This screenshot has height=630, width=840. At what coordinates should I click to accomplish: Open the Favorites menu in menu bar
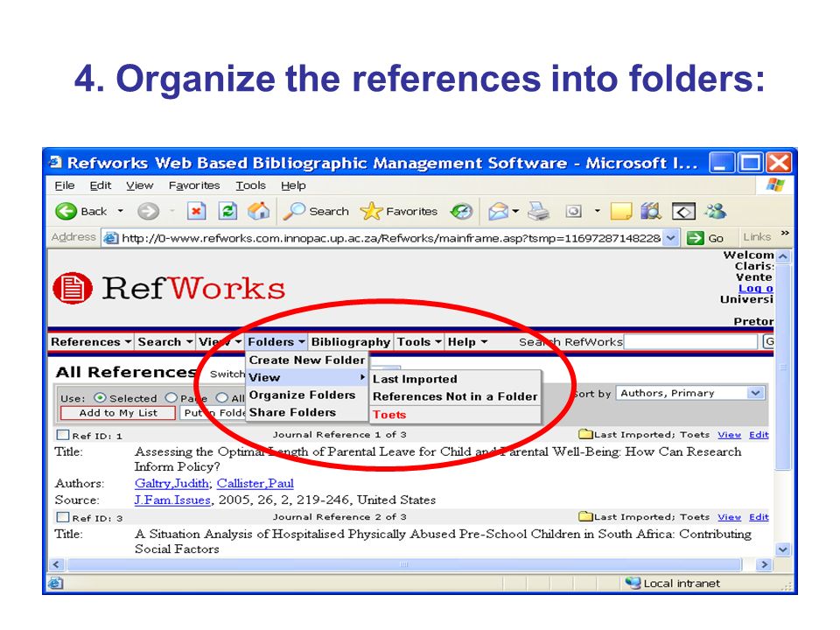(x=194, y=185)
